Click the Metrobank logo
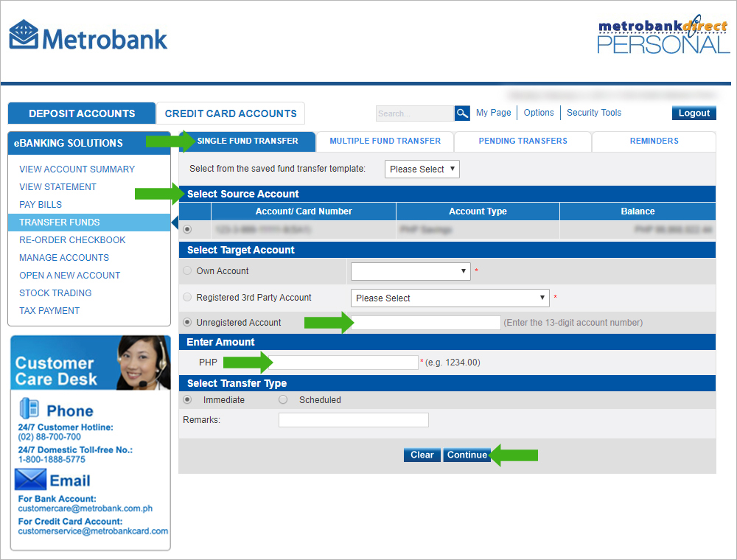This screenshot has height=560, width=737. coord(88,35)
